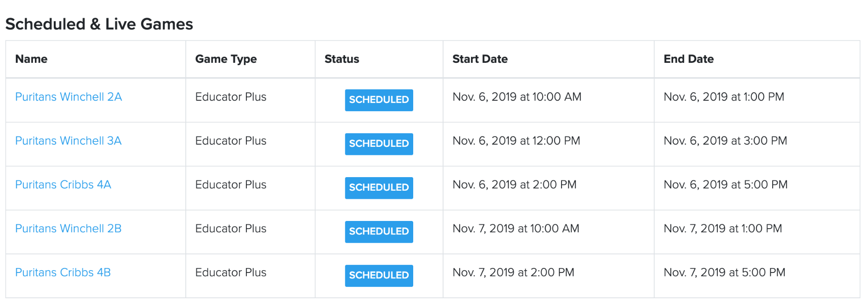Viewport: 868px width, 305px height.
Task: Click the Game Type column header
Action: [x=226, y=59]
